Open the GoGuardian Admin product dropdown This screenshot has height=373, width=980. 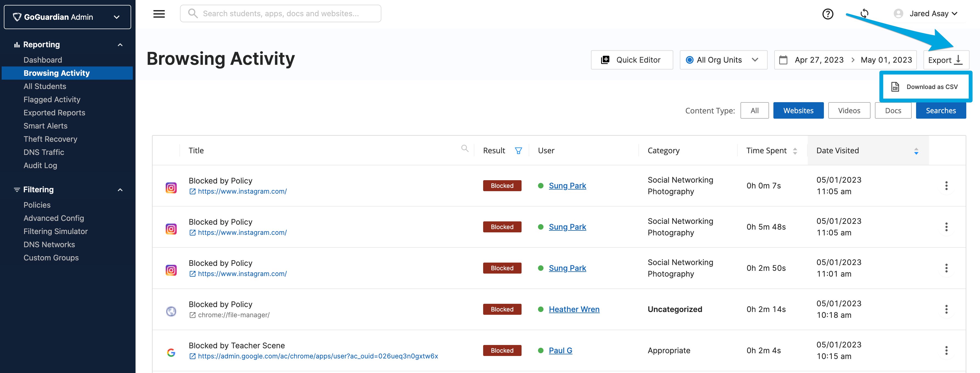[67, 17]
